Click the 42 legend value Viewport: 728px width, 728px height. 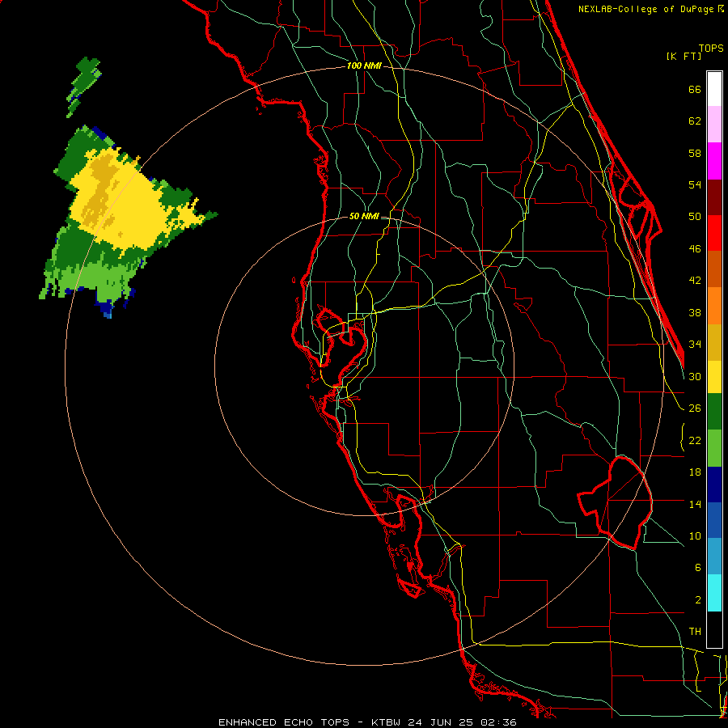(695, 281)
